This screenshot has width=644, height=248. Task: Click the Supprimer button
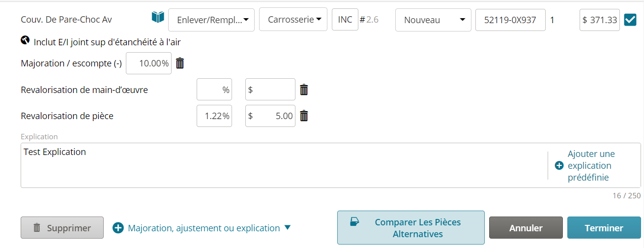pyautogui.click(x=62, y=228)
